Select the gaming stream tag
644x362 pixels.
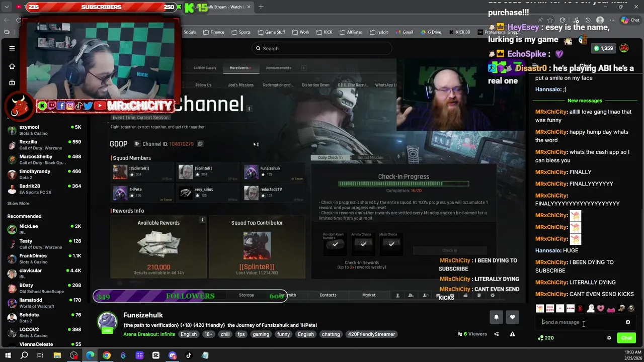(x=261, y=334)
